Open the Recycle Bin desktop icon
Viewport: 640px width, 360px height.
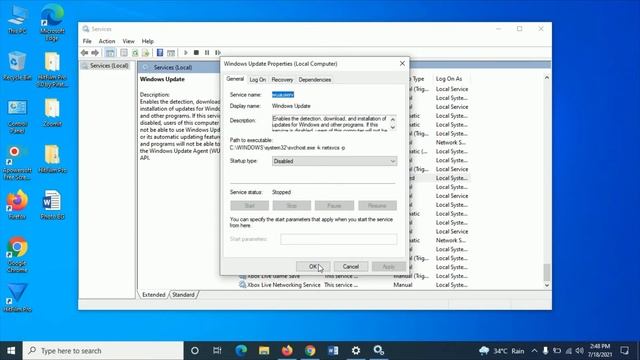click(x=17, y=66)
